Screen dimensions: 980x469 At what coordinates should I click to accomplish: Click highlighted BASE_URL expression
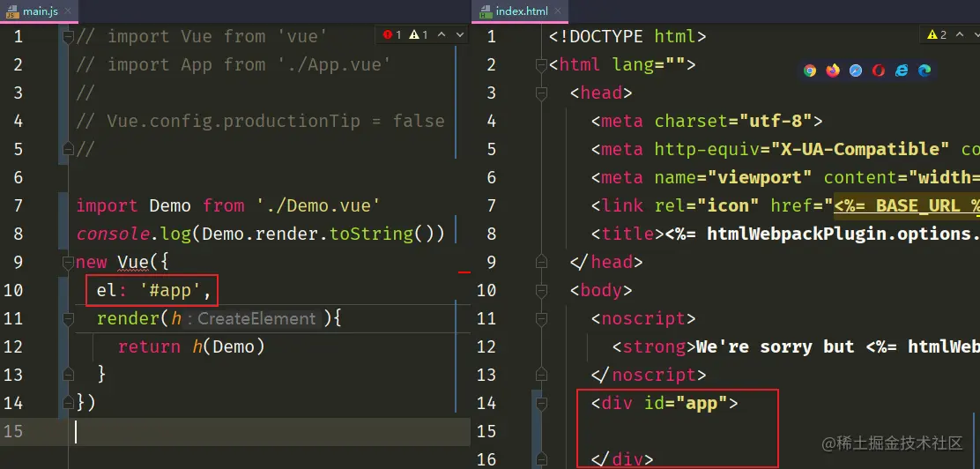click(906, 205)
